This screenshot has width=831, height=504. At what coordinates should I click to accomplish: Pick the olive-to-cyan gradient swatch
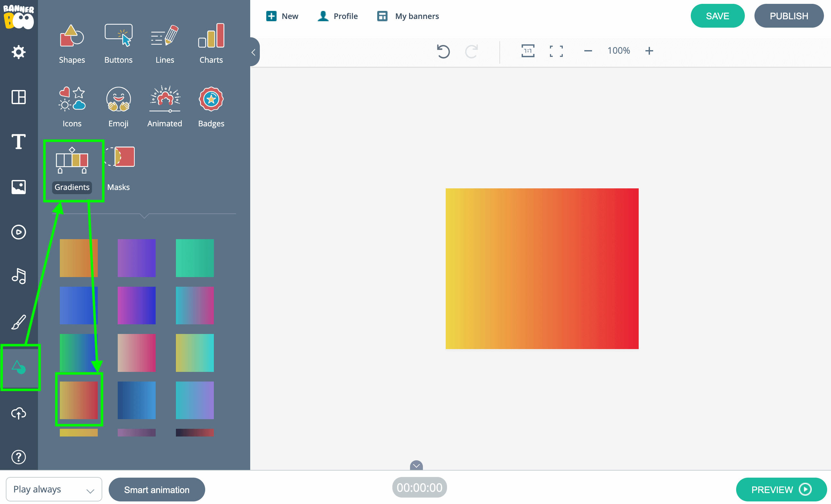pos(195,353)
